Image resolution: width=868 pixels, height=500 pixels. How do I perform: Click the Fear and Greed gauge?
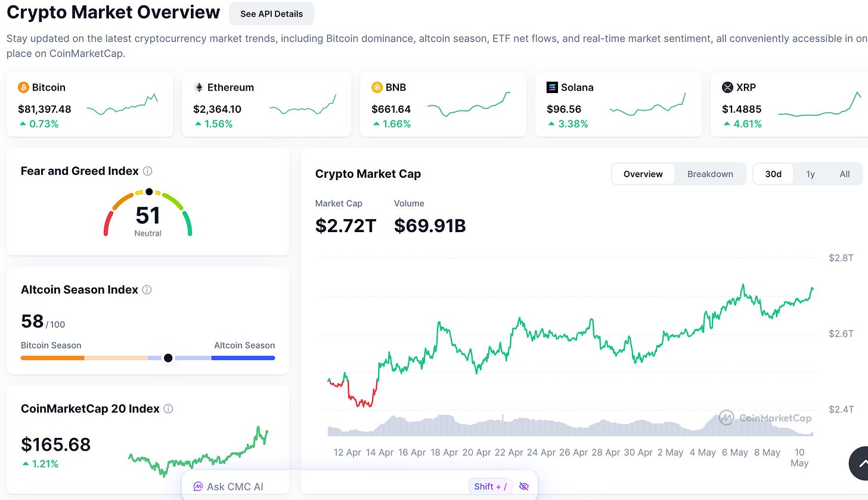pos(148,213)
